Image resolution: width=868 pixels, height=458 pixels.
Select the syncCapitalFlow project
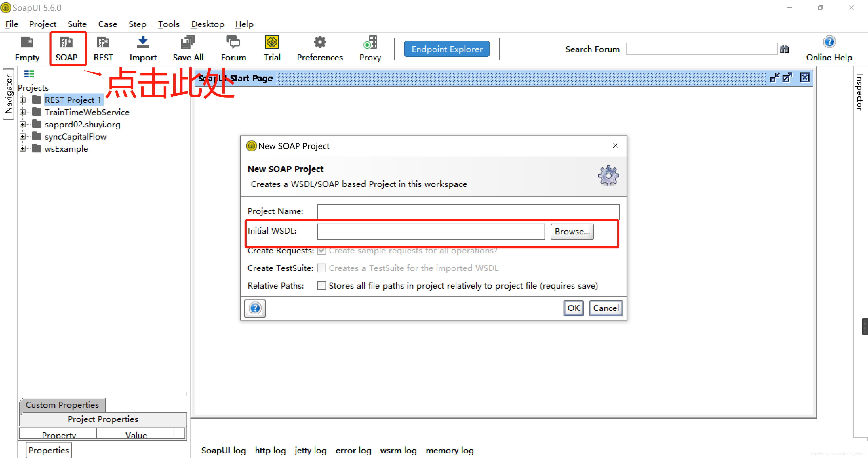point(75,136)
